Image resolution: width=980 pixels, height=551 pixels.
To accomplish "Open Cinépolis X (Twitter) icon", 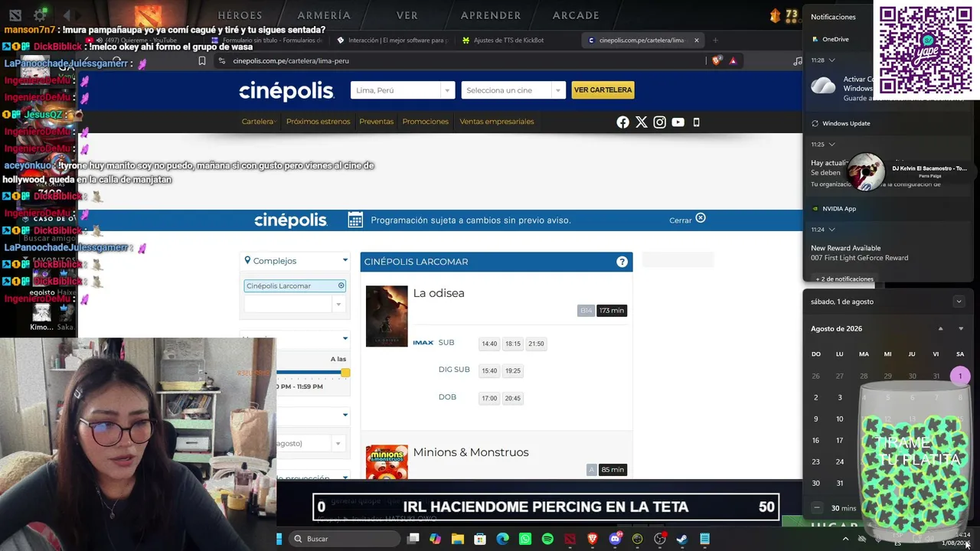I will (x=641, y=122).
